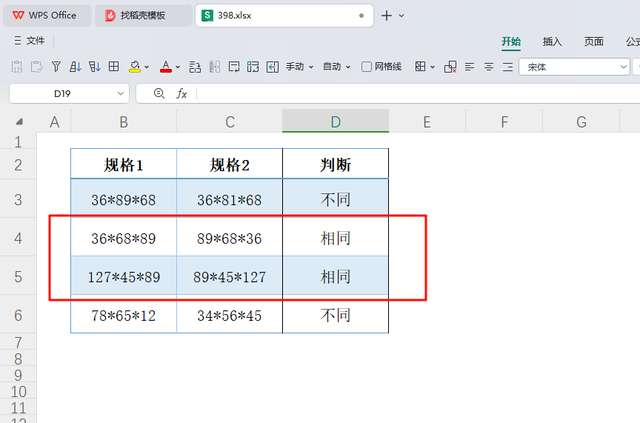Select column B header

(x=124, y=122)
